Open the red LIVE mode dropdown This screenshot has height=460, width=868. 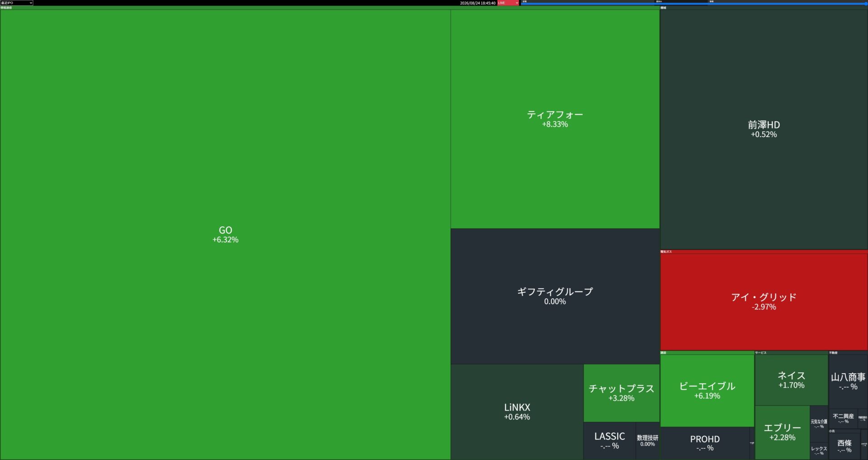point(508,3)
